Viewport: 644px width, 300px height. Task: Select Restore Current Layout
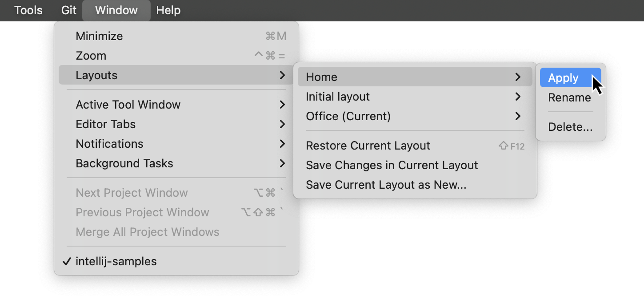click(415, 146)
